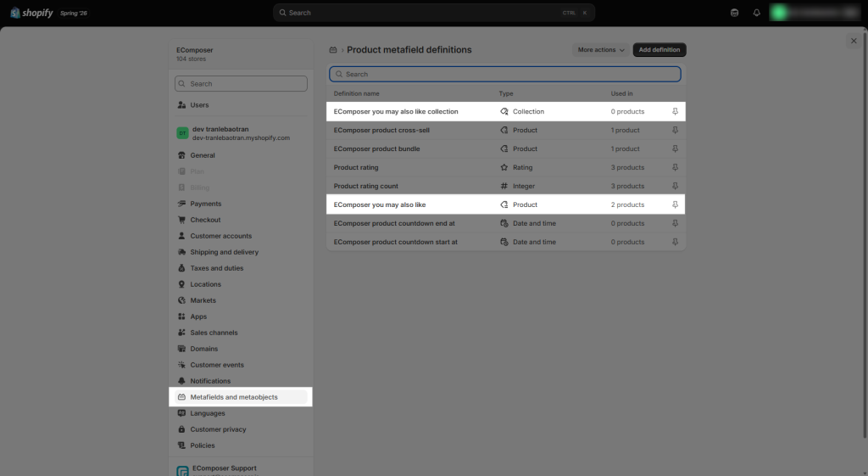
Task: Click the Payments icon in settings sidebar
Action: coord(181,204)
